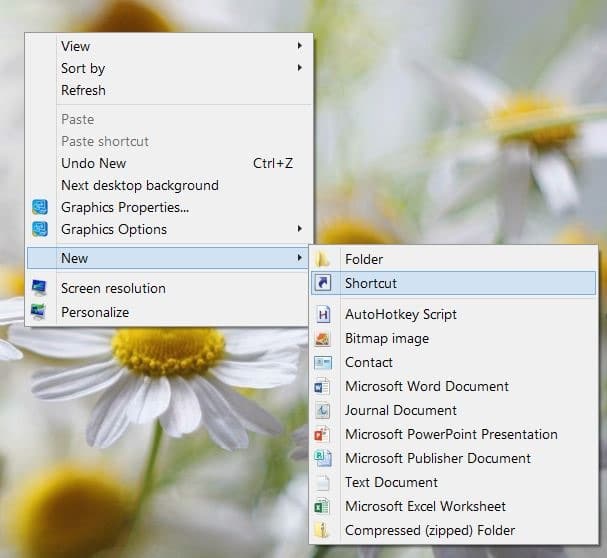Click the Journal Document icon
Screen dimensions: 607x558
click(322, 410)
